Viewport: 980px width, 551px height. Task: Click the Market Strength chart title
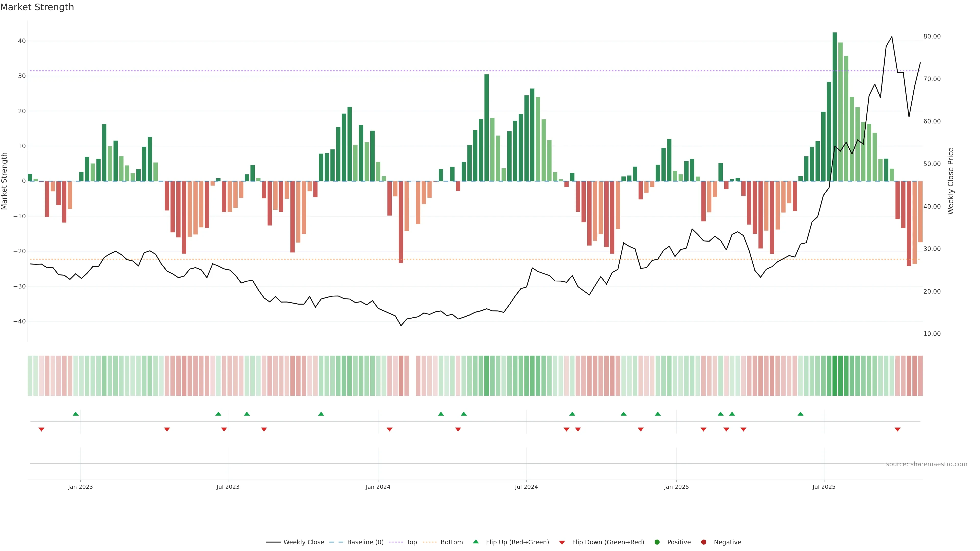(x=37, y=7)
